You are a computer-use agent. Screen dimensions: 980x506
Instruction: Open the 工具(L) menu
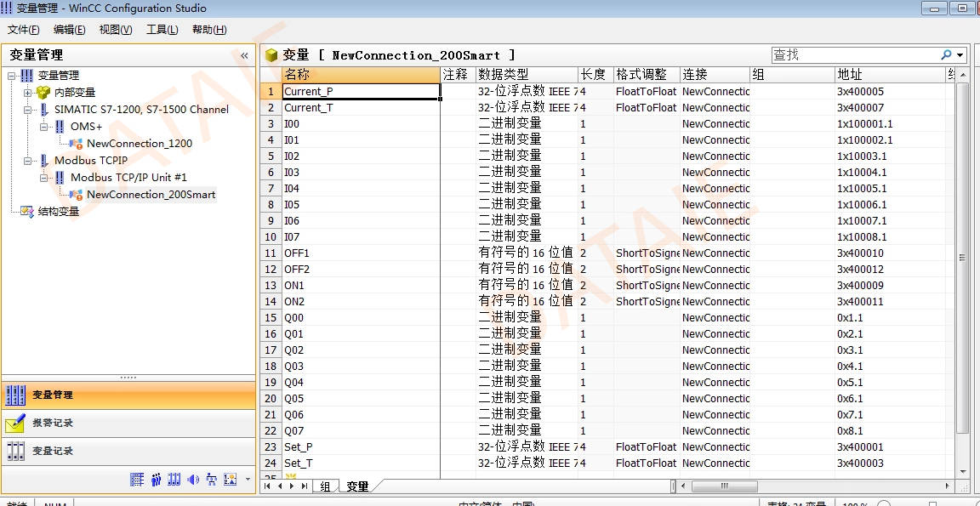(162, 30)
